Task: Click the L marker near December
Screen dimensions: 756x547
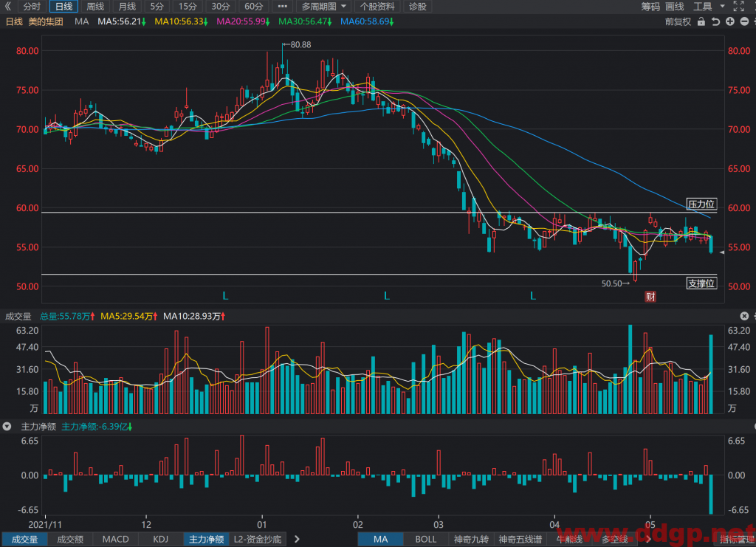Action: [225, 296]
